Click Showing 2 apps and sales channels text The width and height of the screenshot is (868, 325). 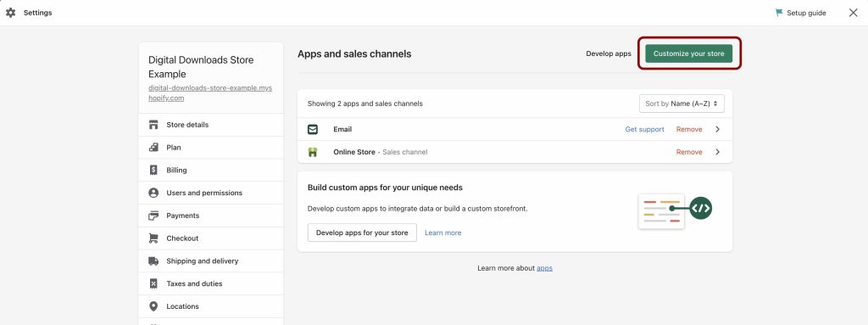[x=364, y=104]
